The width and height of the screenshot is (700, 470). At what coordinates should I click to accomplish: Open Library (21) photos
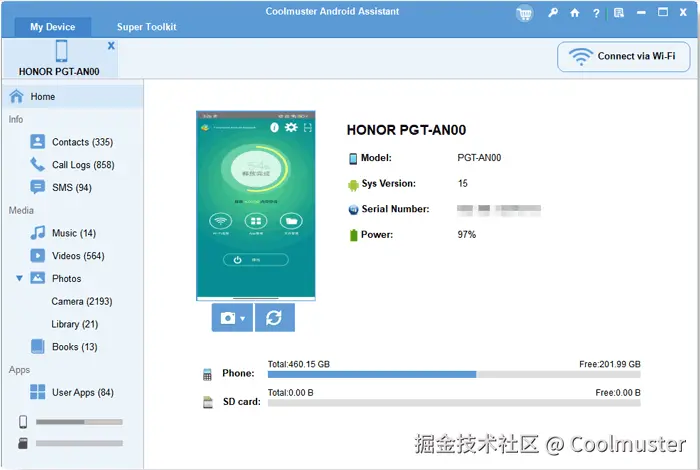point(75,324)
